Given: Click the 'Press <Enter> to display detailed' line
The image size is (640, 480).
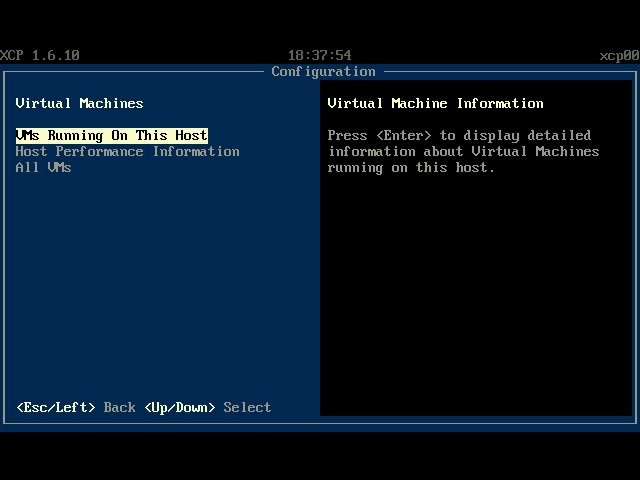Looking at the screenshot, I should 459,136.
